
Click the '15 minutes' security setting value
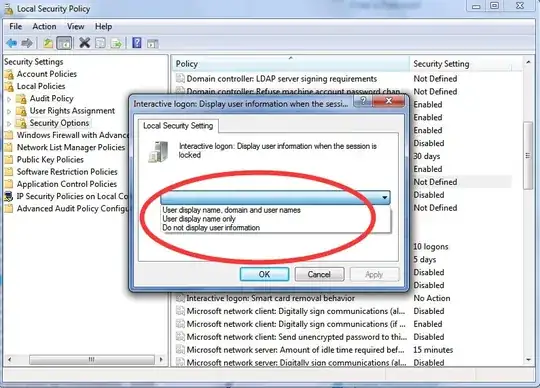(x=433, y=350)
